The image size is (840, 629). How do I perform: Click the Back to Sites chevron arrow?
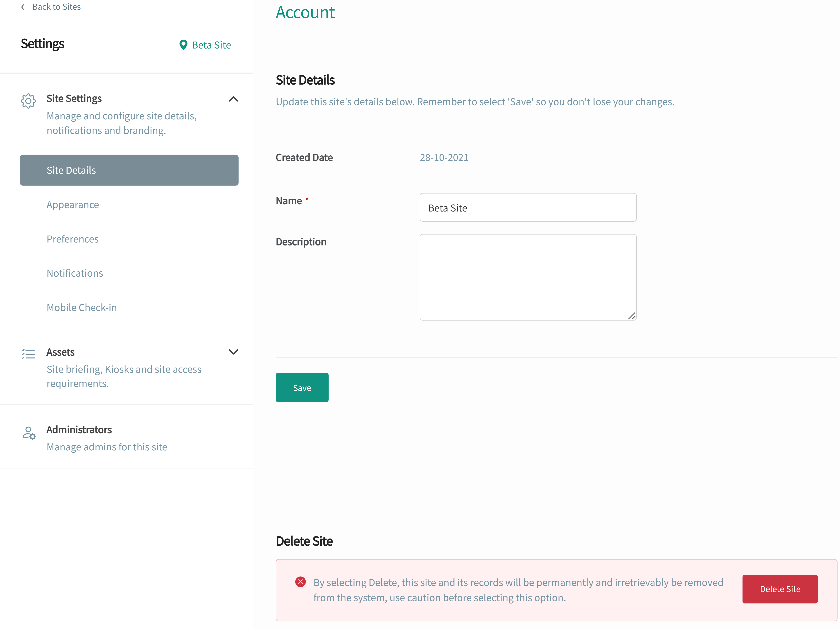23,7
